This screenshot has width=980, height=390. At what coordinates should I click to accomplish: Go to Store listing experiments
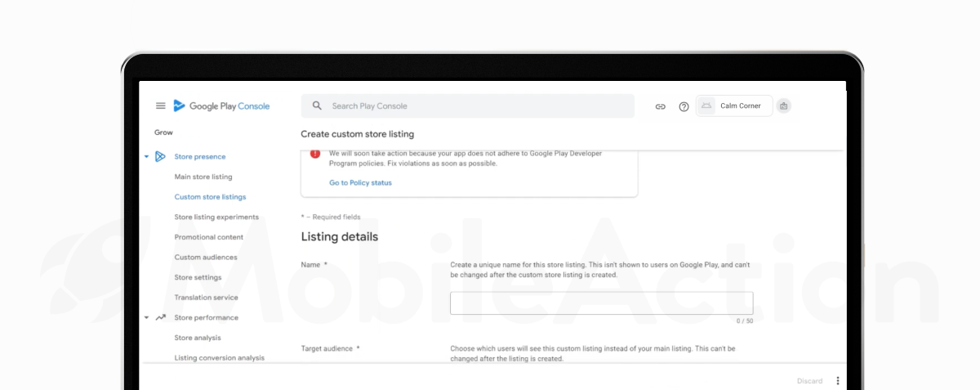pyautogui.click(x=216, y=217)
